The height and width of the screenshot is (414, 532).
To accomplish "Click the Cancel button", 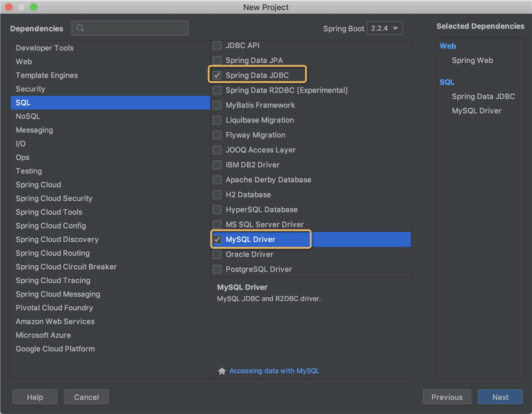I will (x=86, y=397).
